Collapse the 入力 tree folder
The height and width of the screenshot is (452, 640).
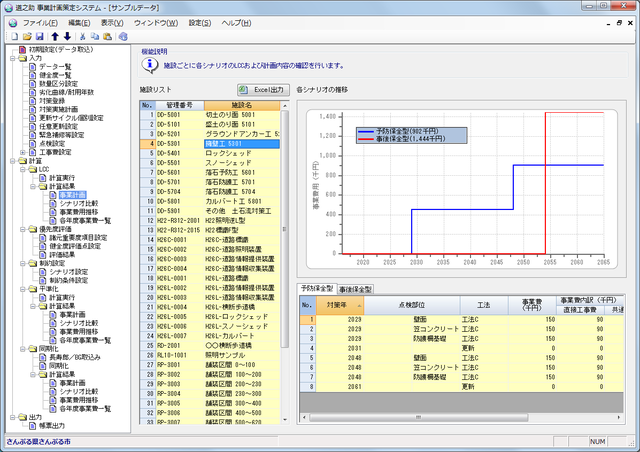pyautogui.click(x=11, y=58)
